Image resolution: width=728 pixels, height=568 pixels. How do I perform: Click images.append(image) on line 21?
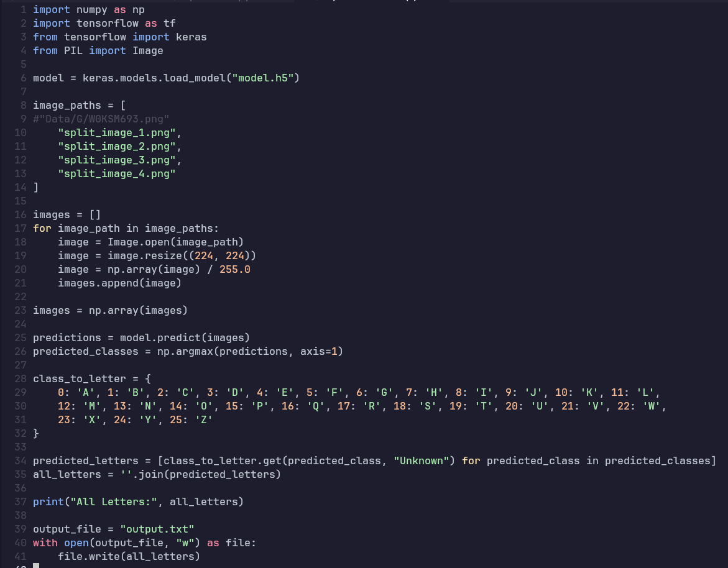point(119,283)
